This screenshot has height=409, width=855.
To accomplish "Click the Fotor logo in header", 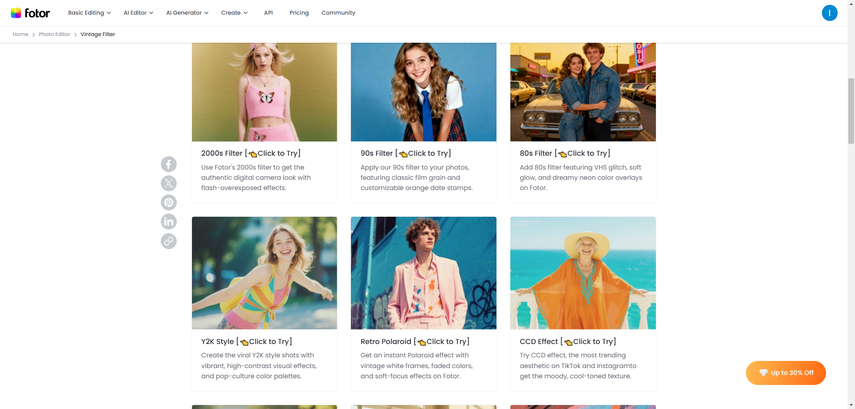I will click(x=30, y=13).
